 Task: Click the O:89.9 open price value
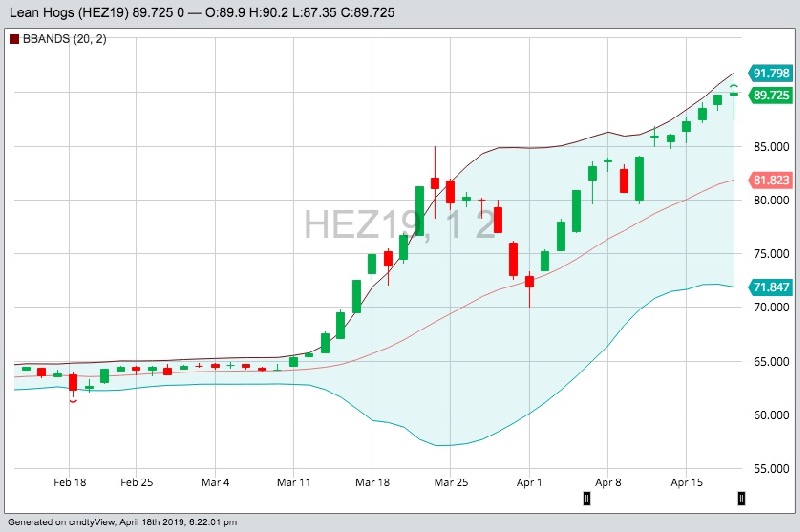pos(225,12)
